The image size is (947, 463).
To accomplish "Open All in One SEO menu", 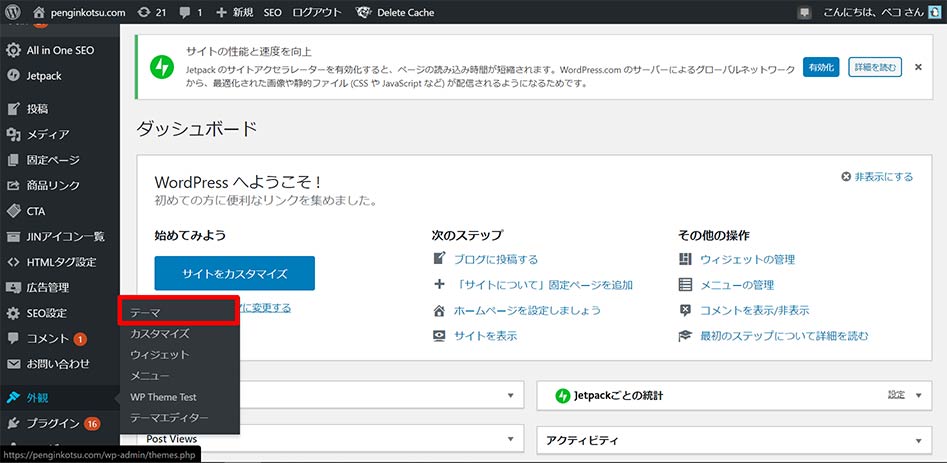I will (60, 50).
